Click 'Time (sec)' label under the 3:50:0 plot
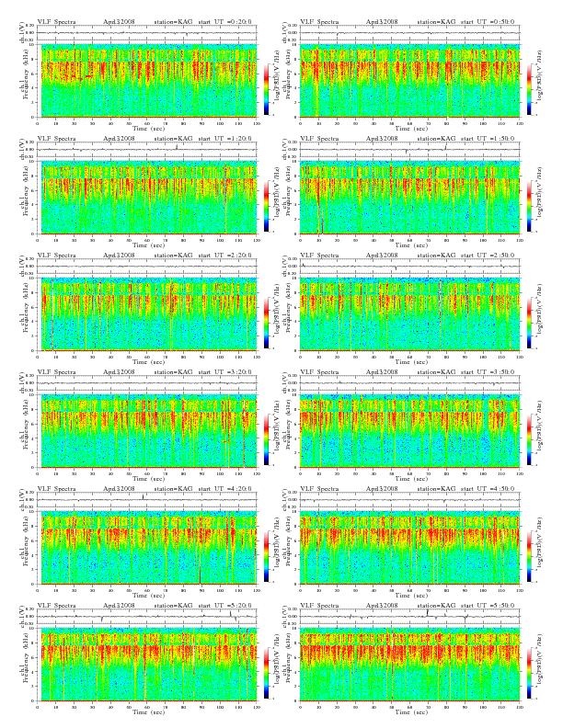 click(411, 479)
